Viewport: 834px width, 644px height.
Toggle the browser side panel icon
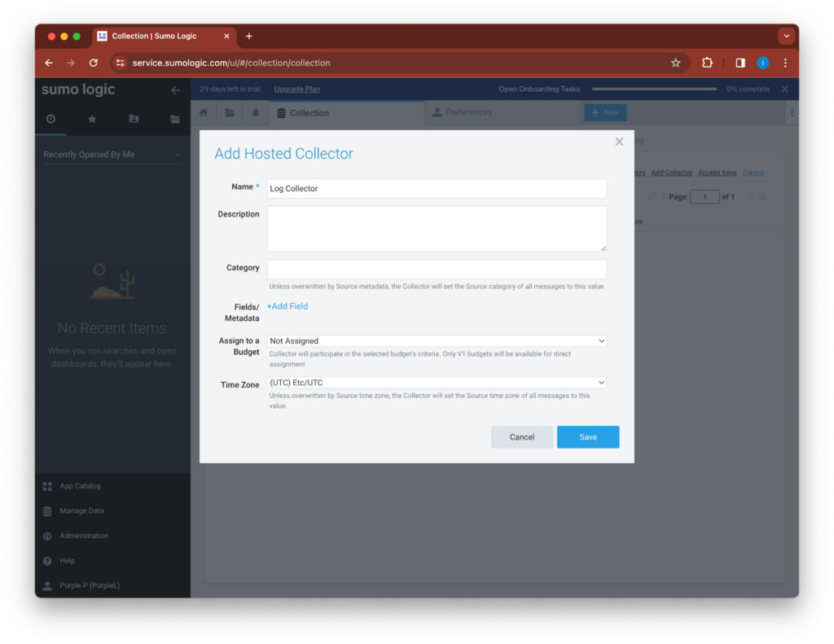[740, 63]
